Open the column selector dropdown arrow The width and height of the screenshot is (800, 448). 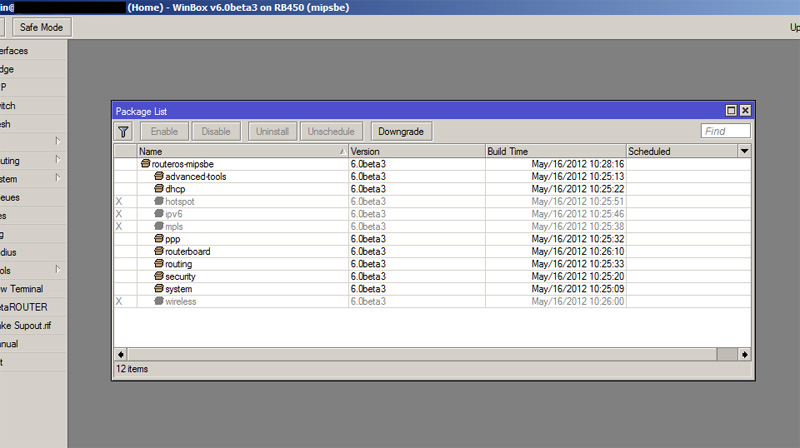[744, 151]
